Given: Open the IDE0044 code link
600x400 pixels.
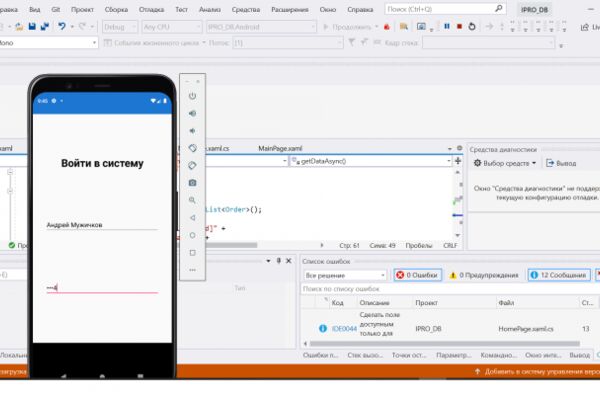Looking at the screenshot, I should tap(344, 329).
